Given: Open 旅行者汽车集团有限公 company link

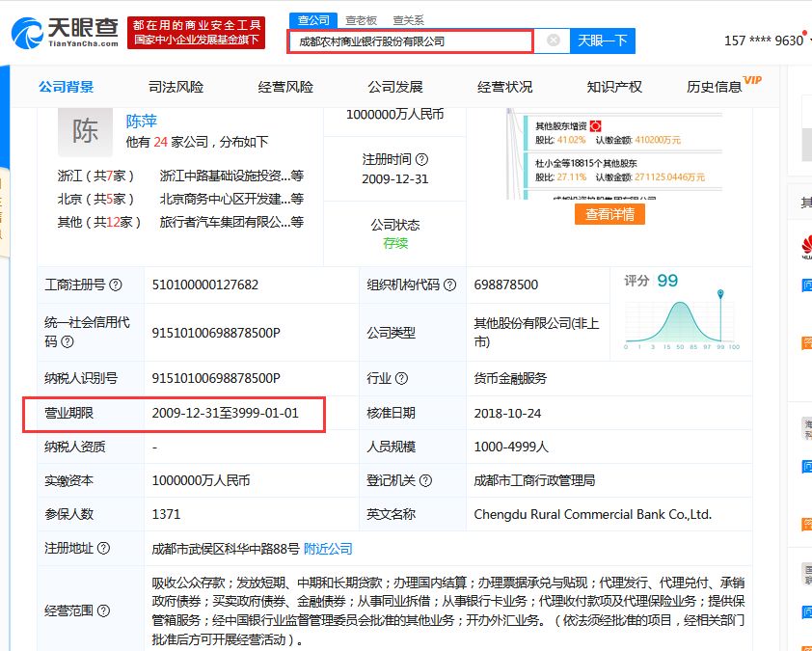Looking at the screenshot, I should click(231, 222).
